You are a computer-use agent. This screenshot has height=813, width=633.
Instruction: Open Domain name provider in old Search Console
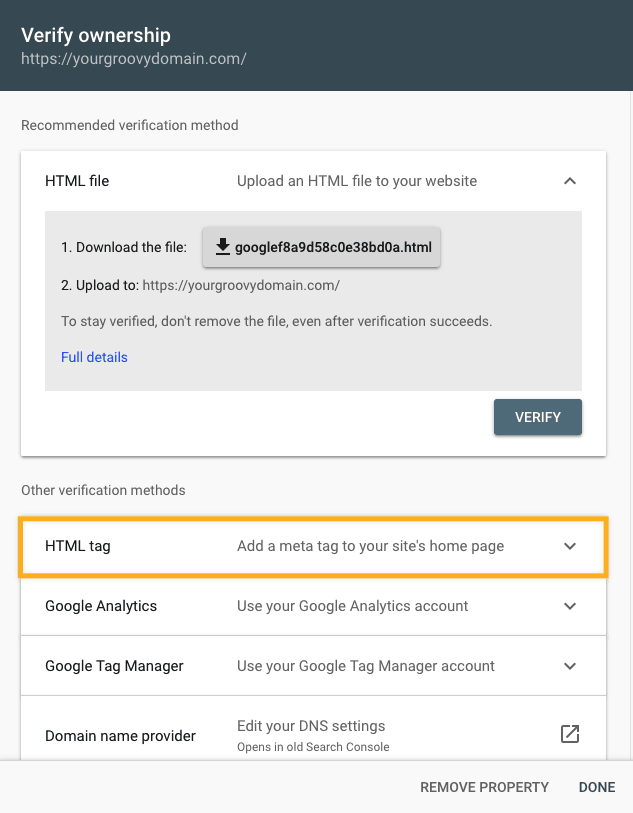(569, 733)
